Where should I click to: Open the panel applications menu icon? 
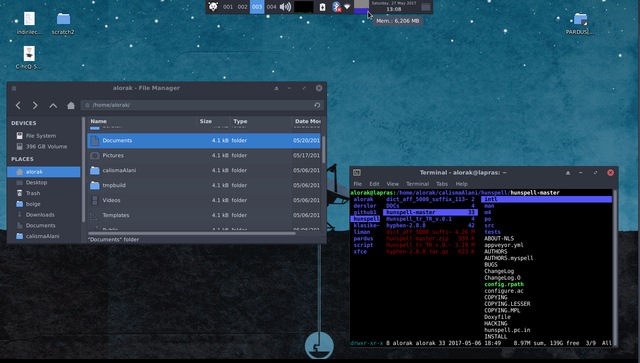(x=213, y=7)
